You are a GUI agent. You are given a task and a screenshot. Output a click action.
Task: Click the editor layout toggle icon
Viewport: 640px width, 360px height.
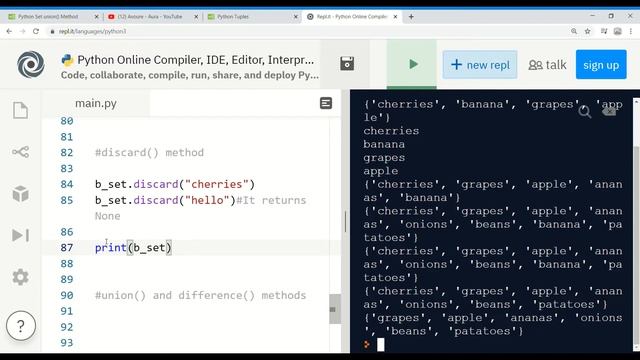tap(326, 103)
